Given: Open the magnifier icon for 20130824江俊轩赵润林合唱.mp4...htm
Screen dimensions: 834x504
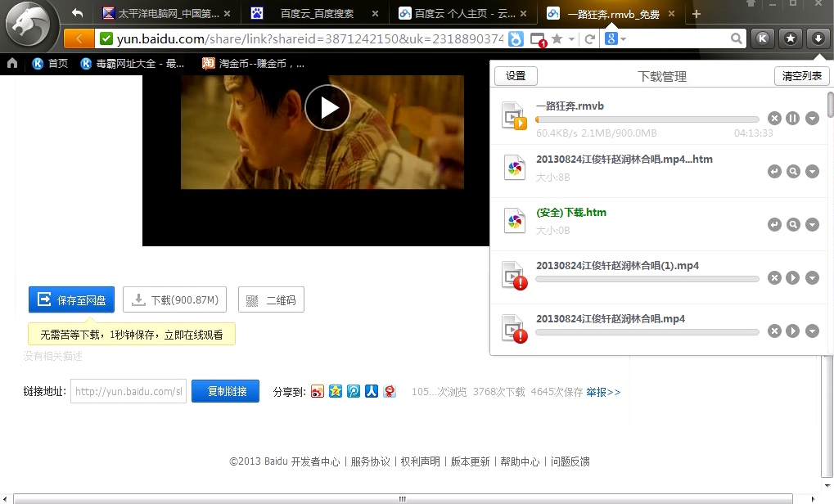Looking at the screenshot, I should click(792, 171).
